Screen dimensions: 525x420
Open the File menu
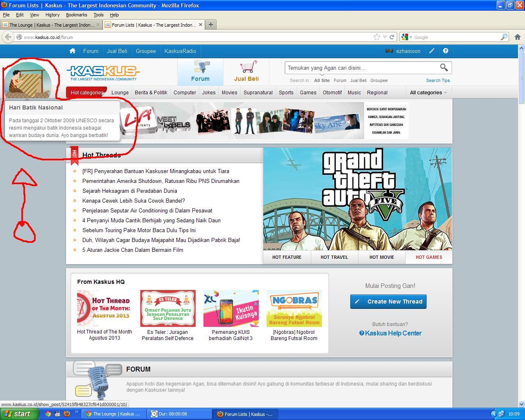[6, 15]
